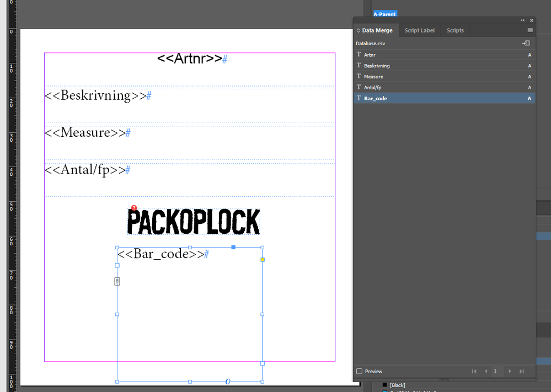Toggle the Data Merge panel expand arrows

[358, 30]
